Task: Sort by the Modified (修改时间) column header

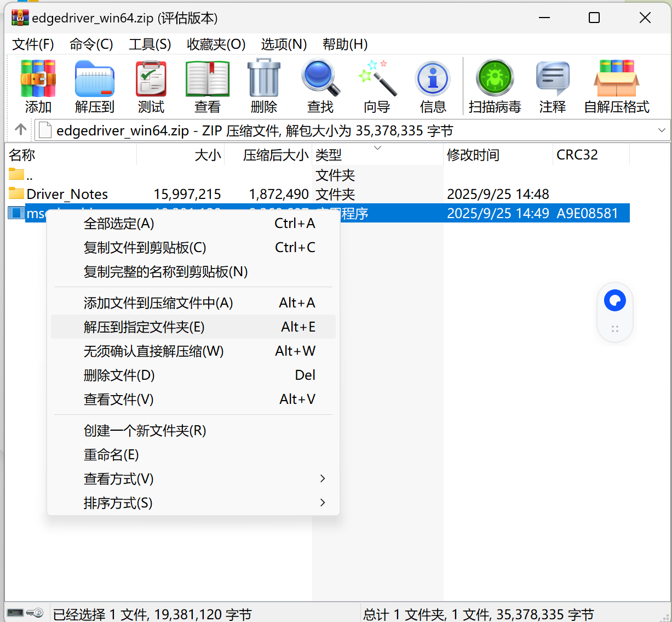Action: [498, 155]
